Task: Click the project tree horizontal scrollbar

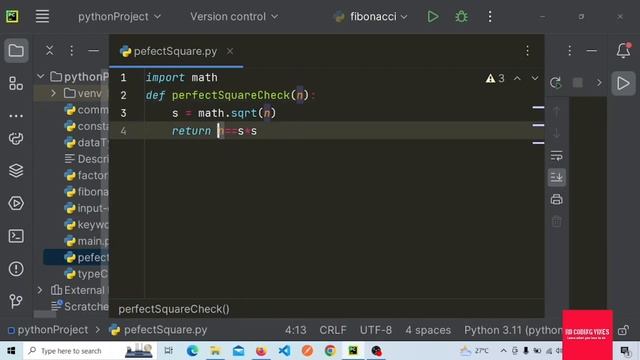Action: (x=45, y=314)
